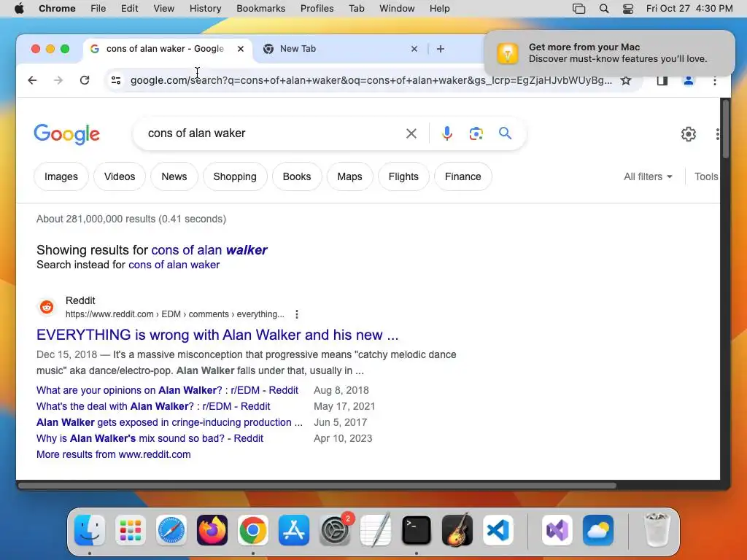
Task: Open the Bookmarks menu
Action: (x=260, y=9)
